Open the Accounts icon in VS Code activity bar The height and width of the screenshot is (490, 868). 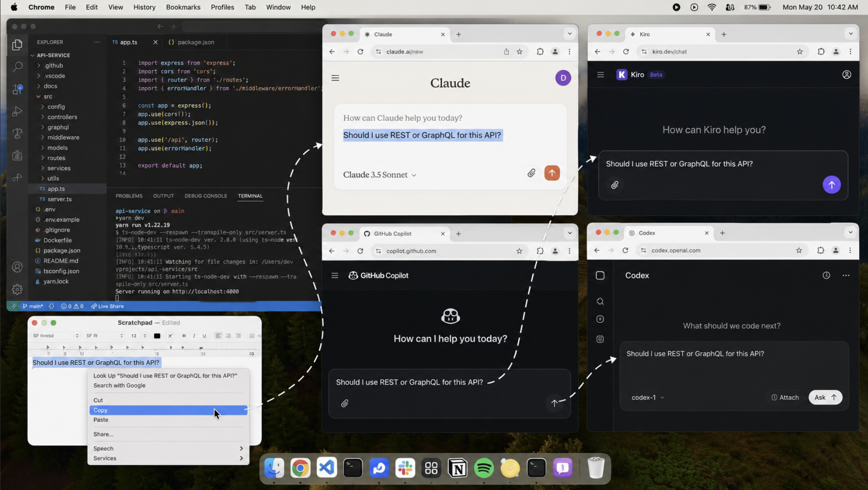(17, 267)
